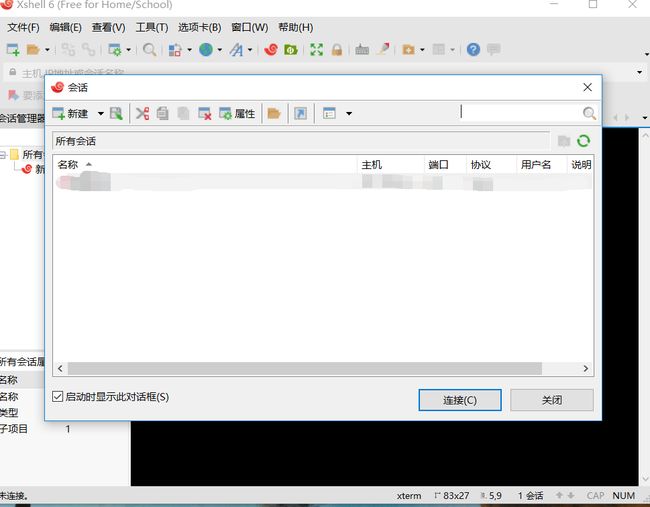Open the 文件(F) menu
This screenshot has height=507, width=650.
click(x=23, y=27)
